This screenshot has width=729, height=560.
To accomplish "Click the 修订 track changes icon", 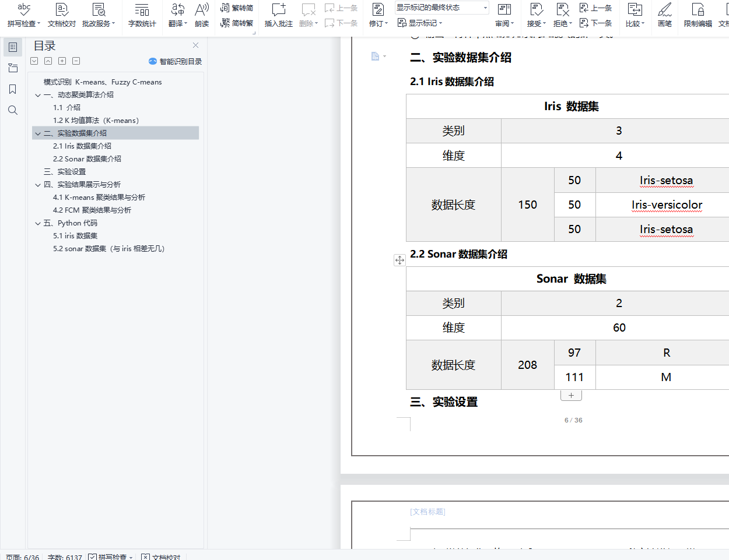I will click(378, 9).
